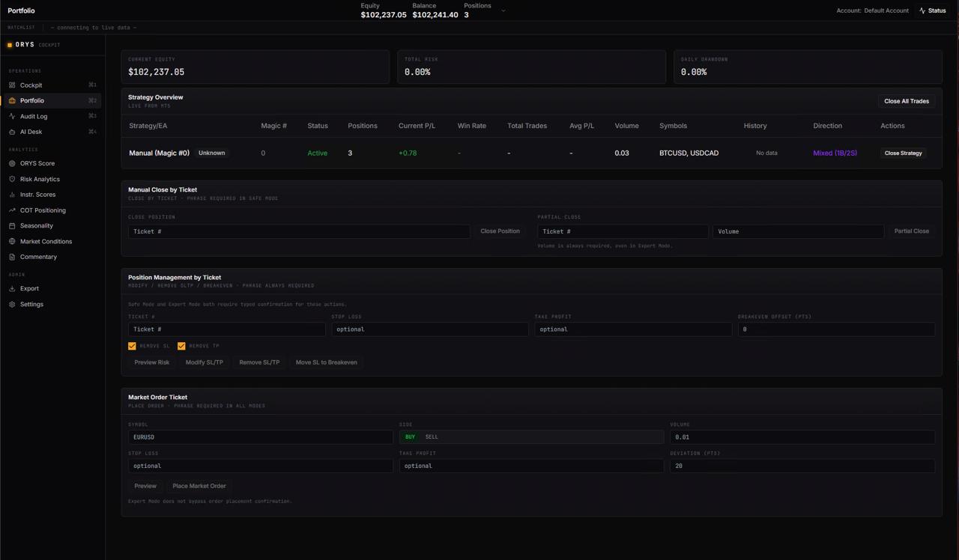The height and width of the screenshot is (560, 959).
Task: Click the Commentary document icon
Action: 12,257
